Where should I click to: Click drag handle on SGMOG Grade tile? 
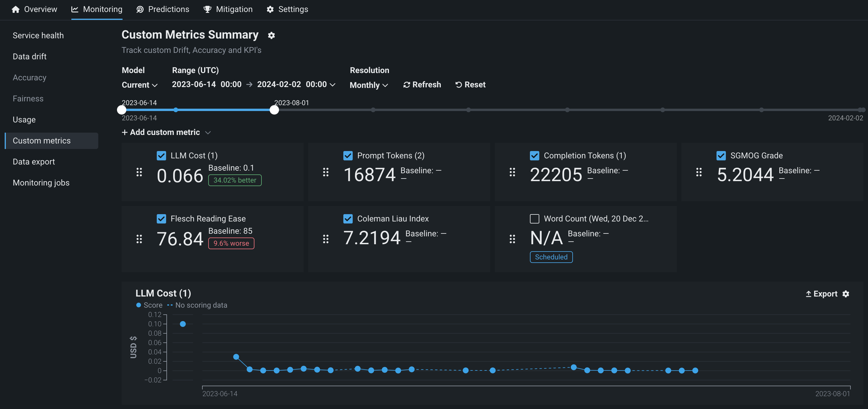[699, 172]
